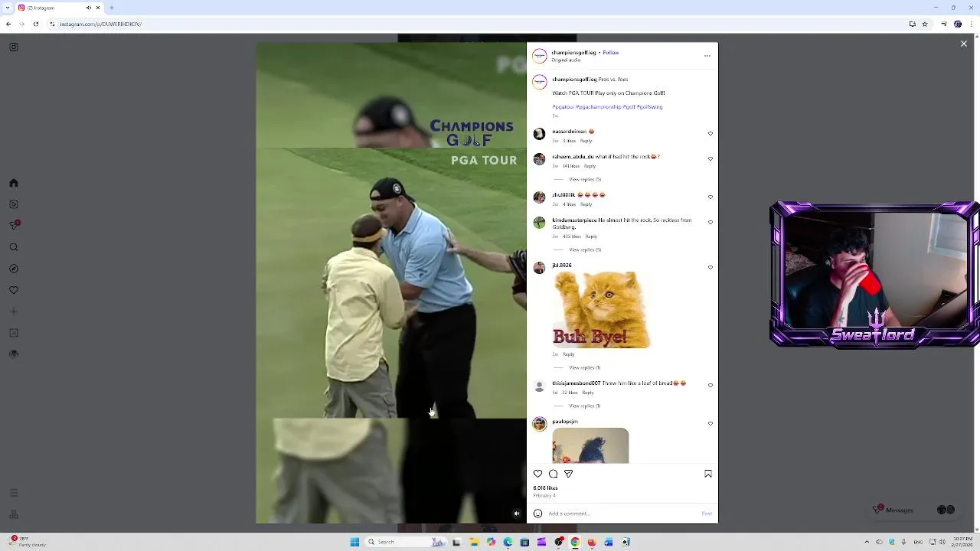Like the post with the heart icon
The image size is (980, 551).
point(537,474)
